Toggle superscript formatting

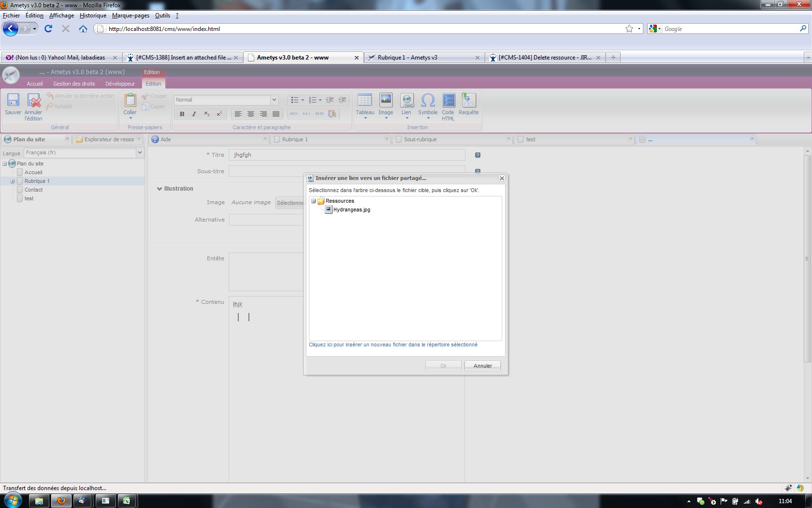219,114
